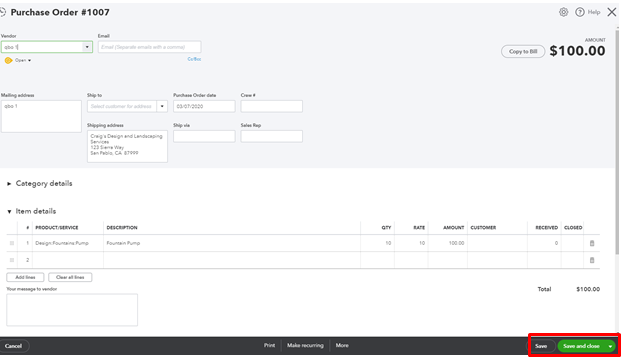Click the DESCRIPTION column header
The height and width of the screenshot is (362, 626).
tap(122, 227)
